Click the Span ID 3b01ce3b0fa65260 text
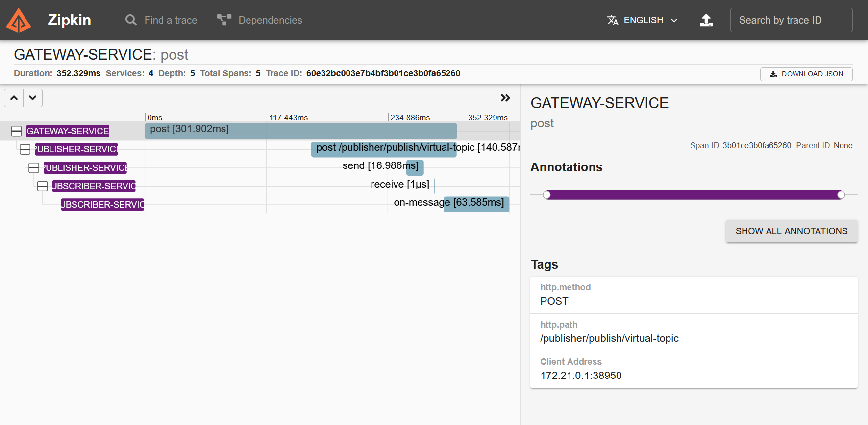Image resolution: width=868 pixels, height=425 pixels. [x=741, y=145]
